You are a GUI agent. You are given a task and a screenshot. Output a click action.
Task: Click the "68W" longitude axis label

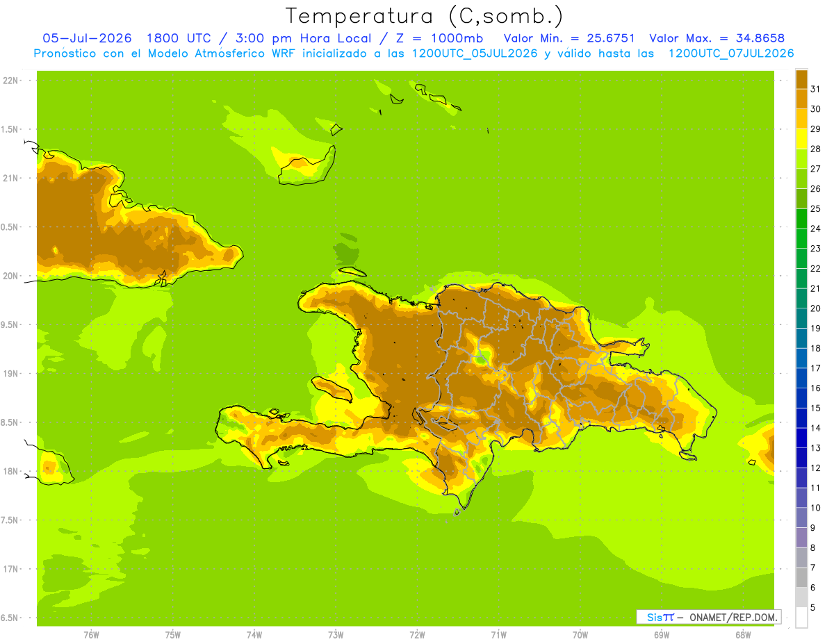pyautogui.click(x=743, y=634)
